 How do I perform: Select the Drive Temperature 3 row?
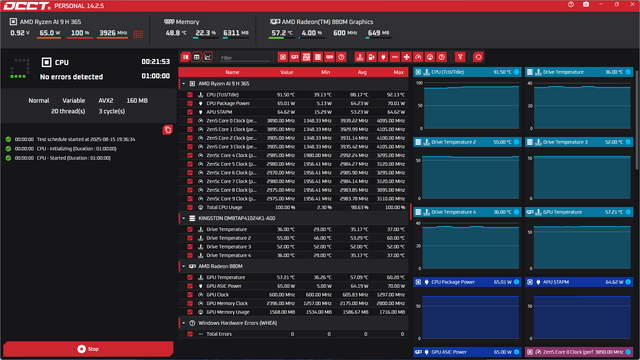(x=293, y=247)
